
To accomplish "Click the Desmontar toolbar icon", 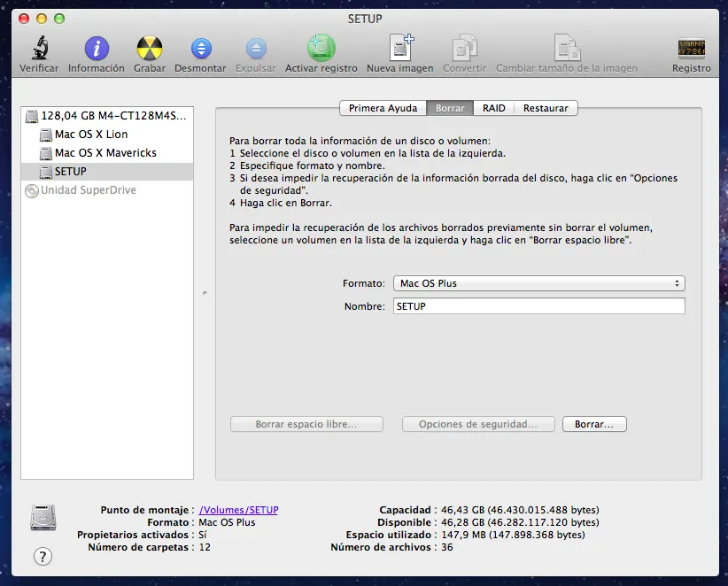I will point(201,49).
